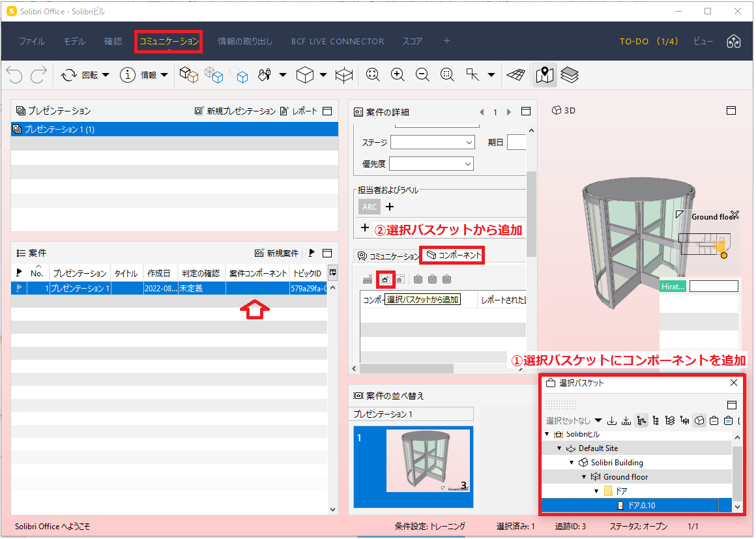Toggle the map navigation icon
This screenshot has width=756, height=539.
click(544, 75)
